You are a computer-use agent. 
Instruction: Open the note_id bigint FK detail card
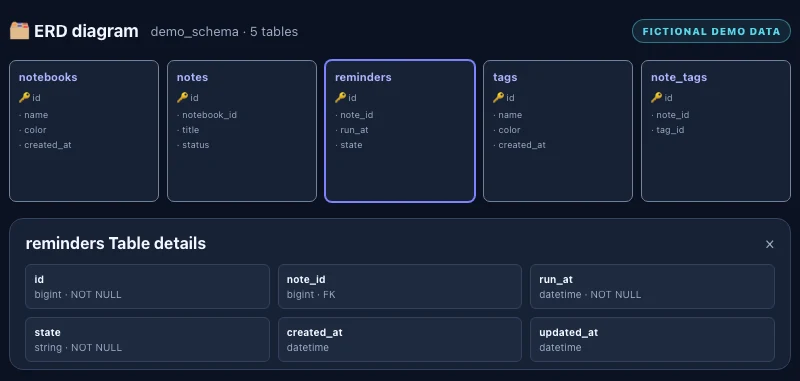click(x=400, y=287)
